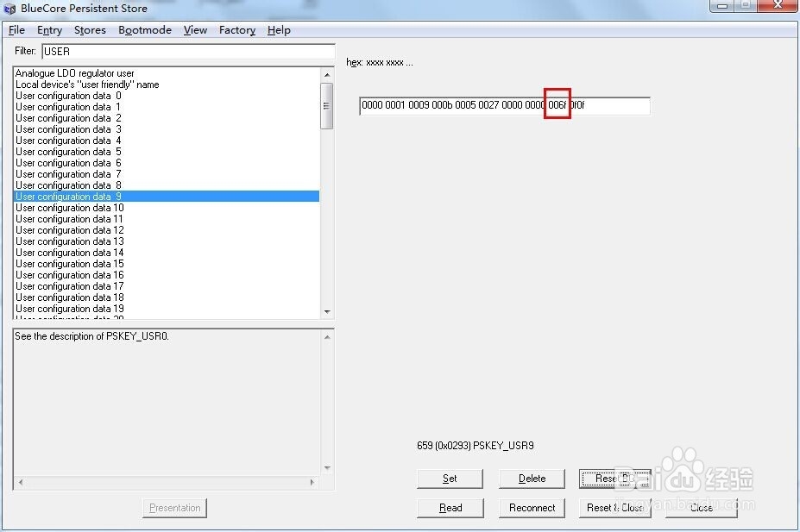Click description pane scroll down arrow
The image size is (800, 532).
[x=327, y=468]
